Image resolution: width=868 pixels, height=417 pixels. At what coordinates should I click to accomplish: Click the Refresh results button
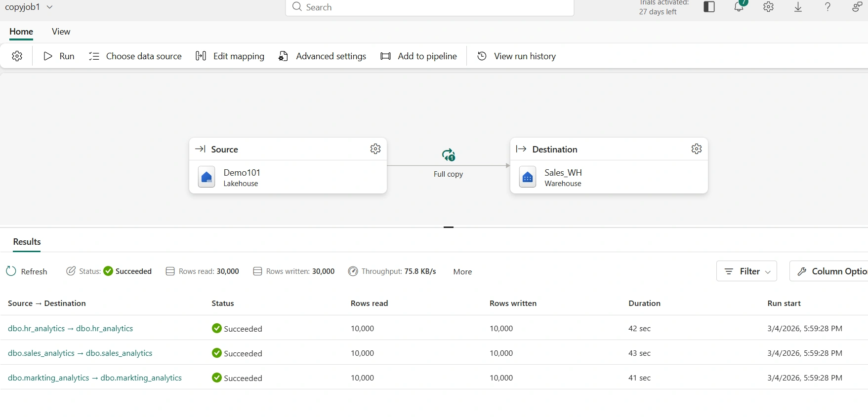pos(27,271)
